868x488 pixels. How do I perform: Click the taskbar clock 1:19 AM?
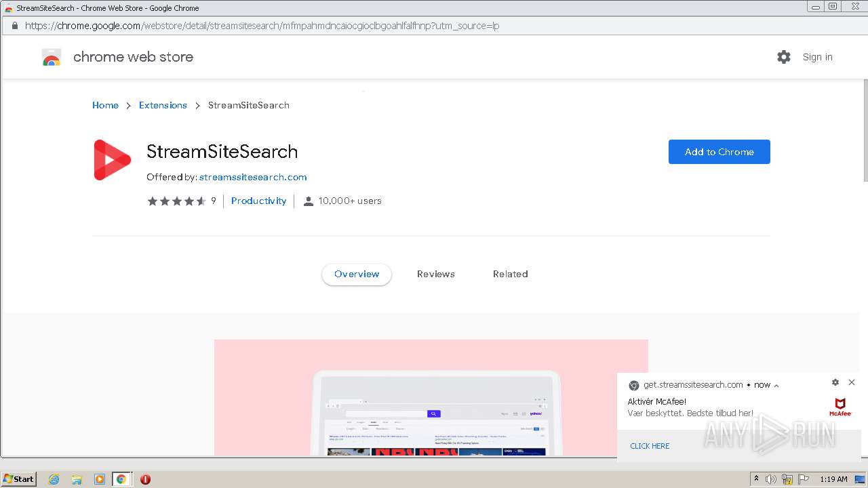833,479
